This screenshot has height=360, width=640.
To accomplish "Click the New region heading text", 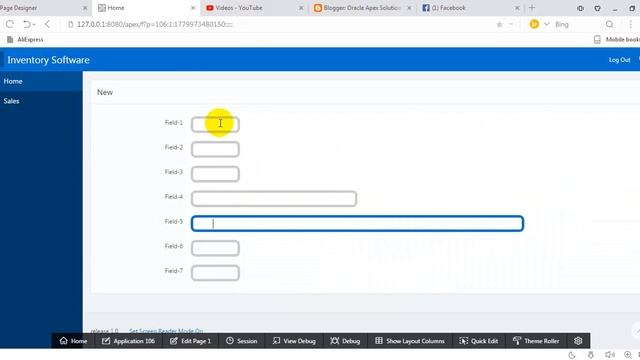I will tap(104, 92).
